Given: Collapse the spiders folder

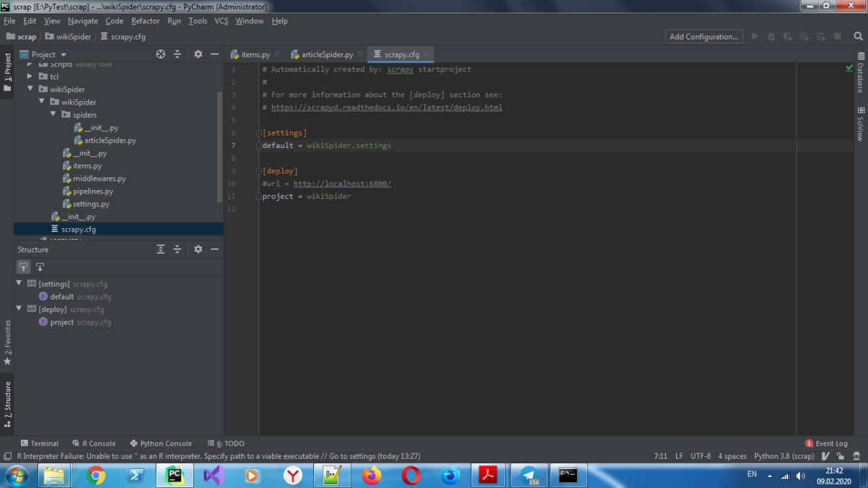Looking at the screenshot, I should pos(54,115).
